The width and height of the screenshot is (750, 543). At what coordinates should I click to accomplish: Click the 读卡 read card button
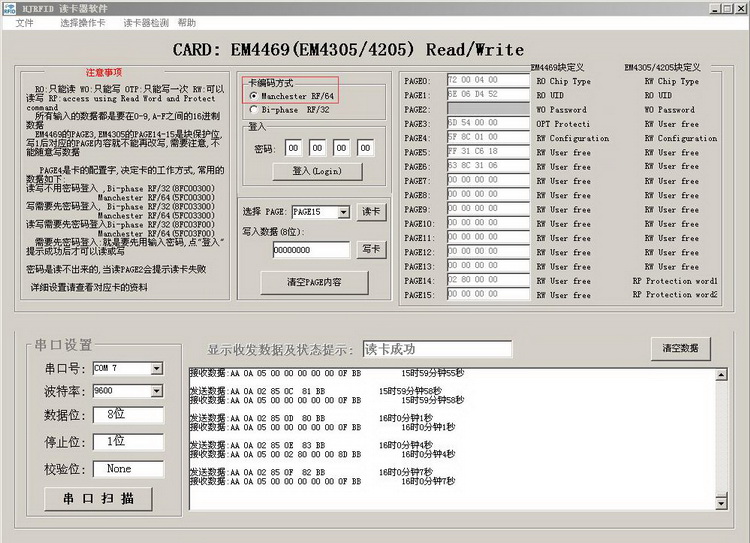(371, 211)
